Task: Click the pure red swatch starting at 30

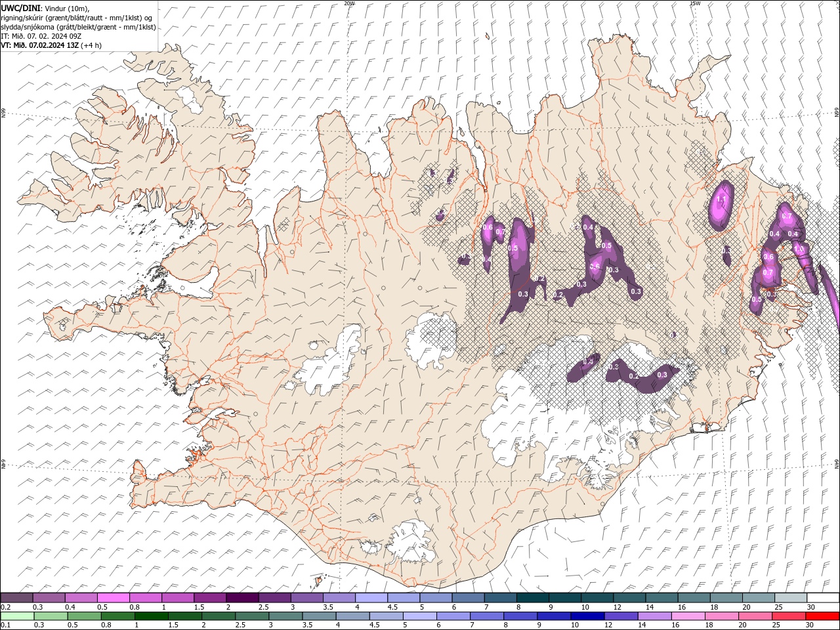Action: [x=822, y=616]
